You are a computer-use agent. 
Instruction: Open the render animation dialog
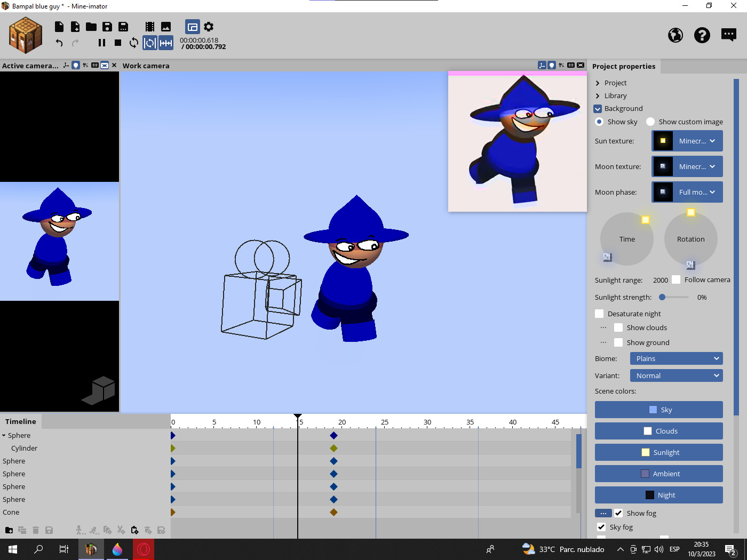(149, 26)
